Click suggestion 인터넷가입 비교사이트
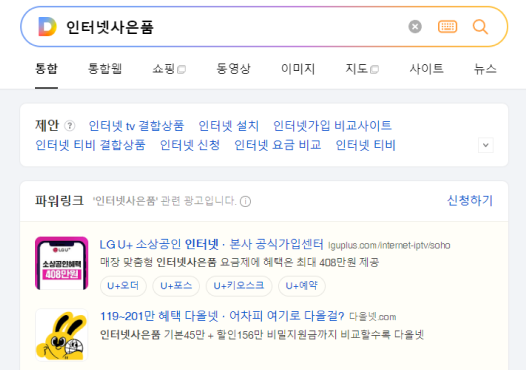Viewport: 526px width, 370px height. pos(332,126)
